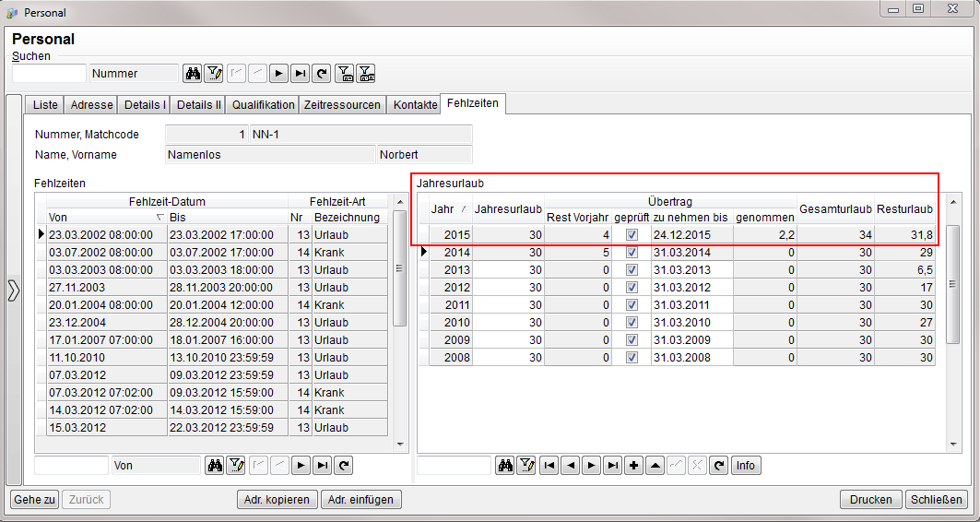Sort Jahresurlaub table by Jahr column header

pos(447,209)
